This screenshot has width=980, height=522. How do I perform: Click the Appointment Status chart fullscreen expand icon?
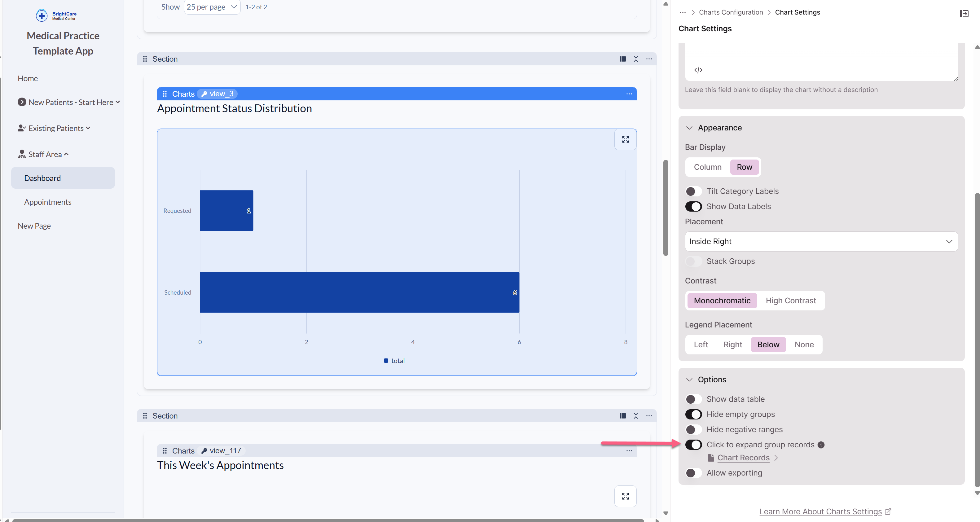pos(625,140)
